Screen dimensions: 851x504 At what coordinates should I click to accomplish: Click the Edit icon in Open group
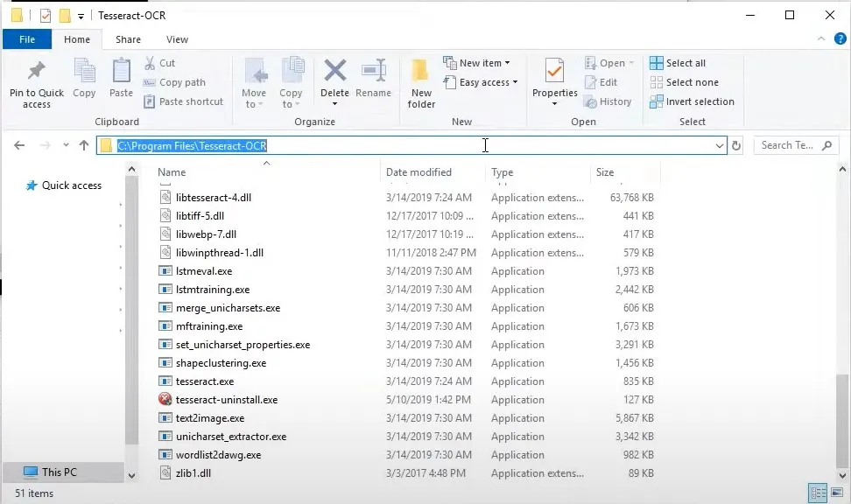(x=590, y=82)
